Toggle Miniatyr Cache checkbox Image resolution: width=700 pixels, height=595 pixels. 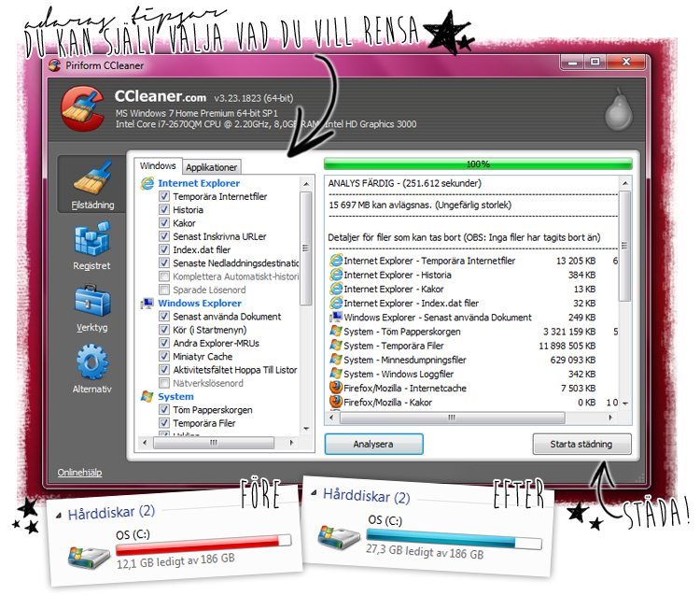point(164,357)
